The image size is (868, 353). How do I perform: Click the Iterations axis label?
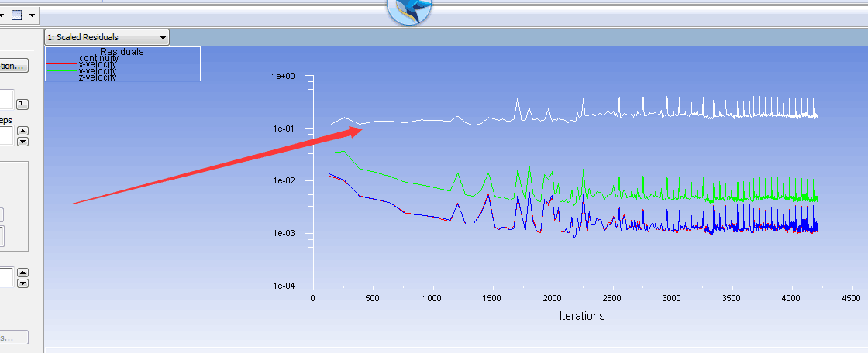pyautogui.click(x=581, y=316)
